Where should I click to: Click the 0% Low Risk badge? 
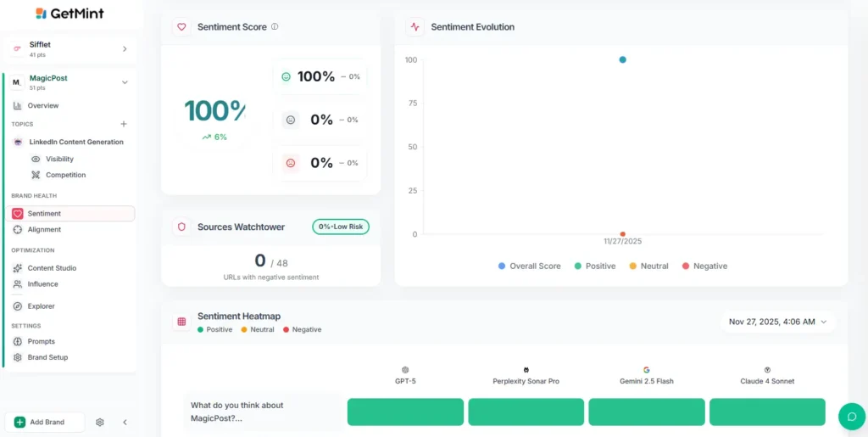pyautogui.click(x=341, y=227)
